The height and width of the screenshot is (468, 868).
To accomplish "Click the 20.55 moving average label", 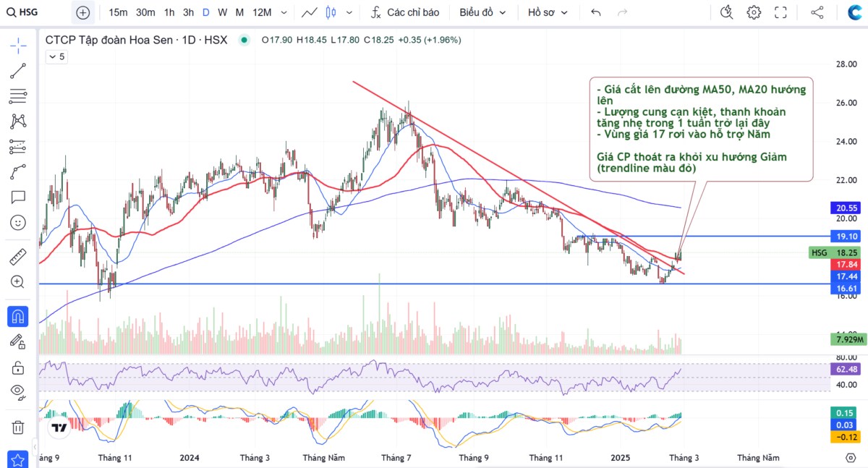I will coord(845,208).
